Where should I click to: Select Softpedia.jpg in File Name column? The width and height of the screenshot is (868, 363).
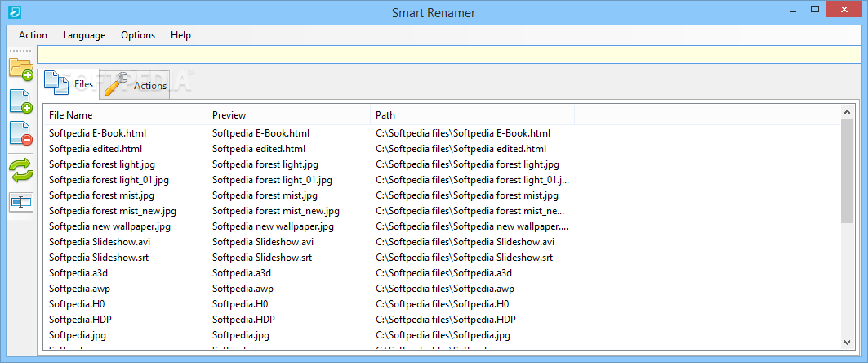point(78,334)
